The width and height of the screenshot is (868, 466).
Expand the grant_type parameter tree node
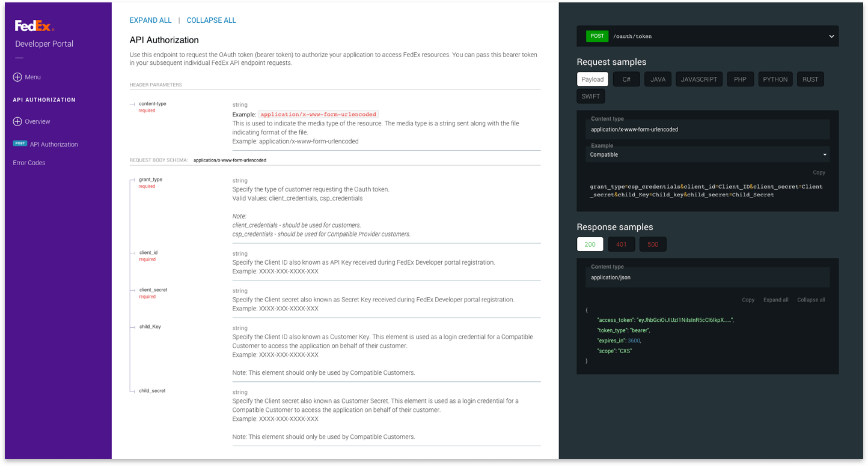pyautogui.click(x=133, y=180)
